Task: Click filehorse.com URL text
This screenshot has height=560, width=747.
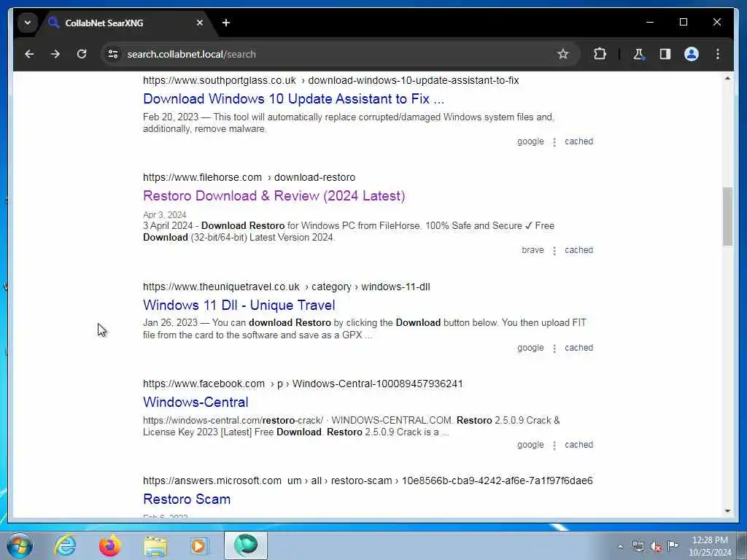Action: click(x=249, y=177)
